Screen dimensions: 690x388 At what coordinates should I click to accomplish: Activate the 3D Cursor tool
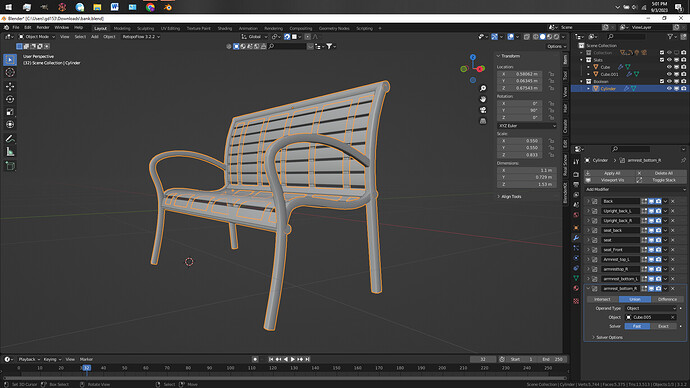tap(10, 73)
